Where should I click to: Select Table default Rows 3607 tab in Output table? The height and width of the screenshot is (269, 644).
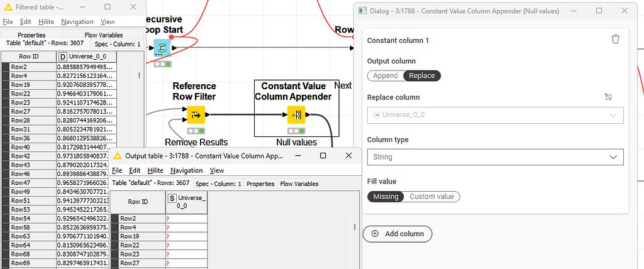pos(151,183)
